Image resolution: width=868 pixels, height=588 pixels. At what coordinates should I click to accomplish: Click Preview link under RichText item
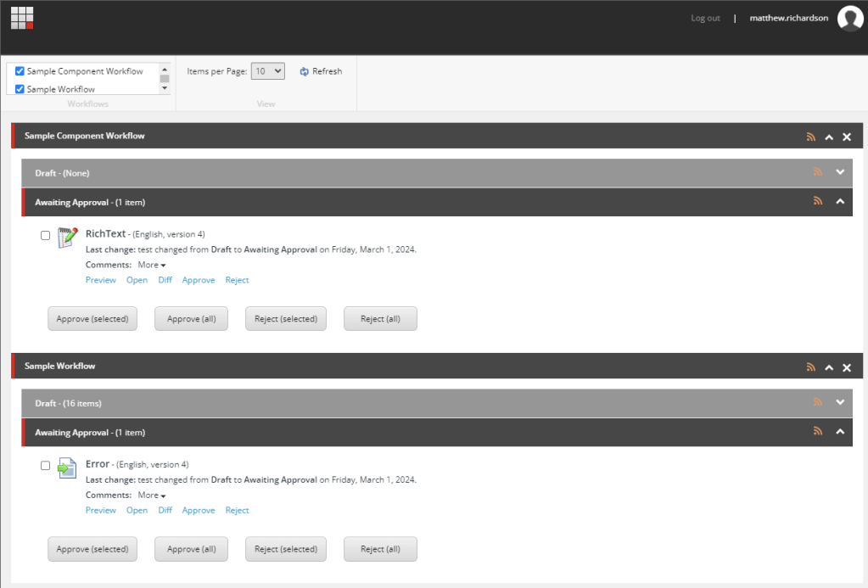[100, 280]
